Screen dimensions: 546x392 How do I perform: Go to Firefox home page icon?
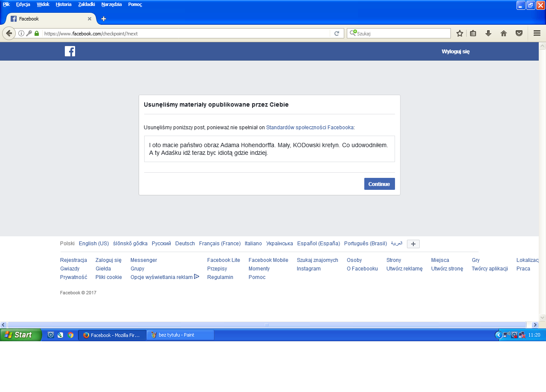click(504, 33)
